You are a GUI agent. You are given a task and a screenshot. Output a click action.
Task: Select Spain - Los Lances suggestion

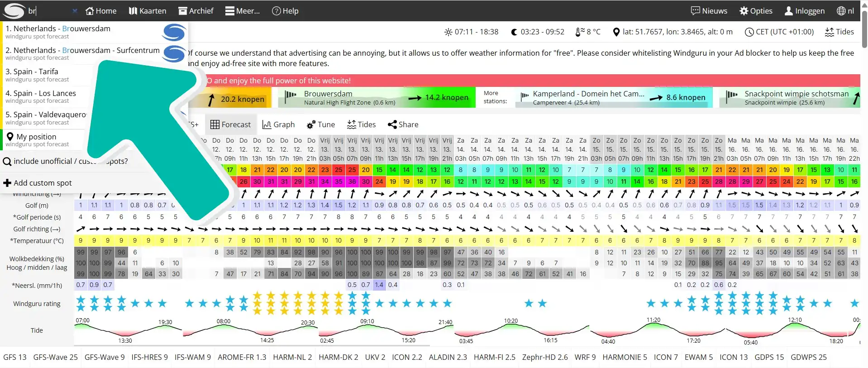coord(45,96)
